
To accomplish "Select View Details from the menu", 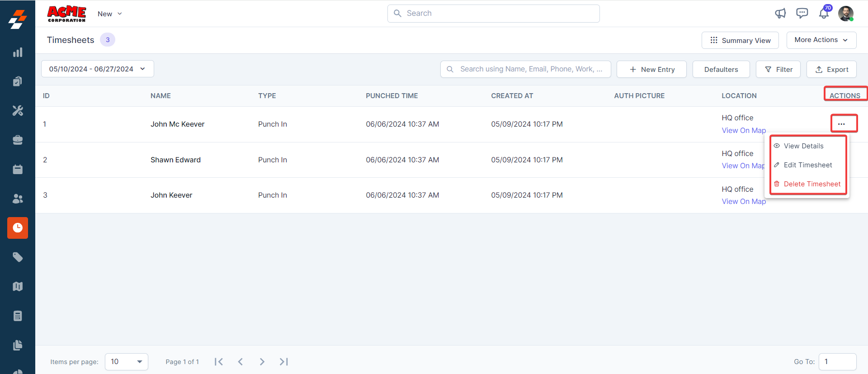I will click(803, 146).
